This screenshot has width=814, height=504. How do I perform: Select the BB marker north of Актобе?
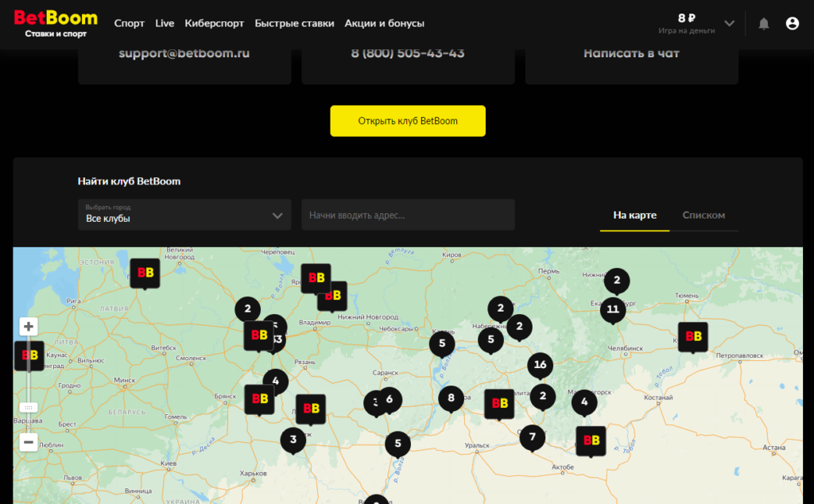[591, 441]
